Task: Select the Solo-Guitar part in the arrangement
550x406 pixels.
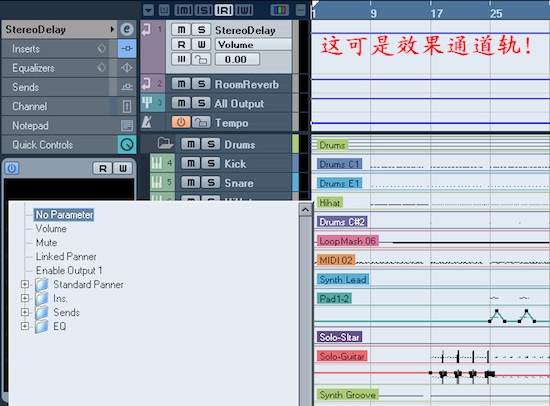Action: coord(342,356)
